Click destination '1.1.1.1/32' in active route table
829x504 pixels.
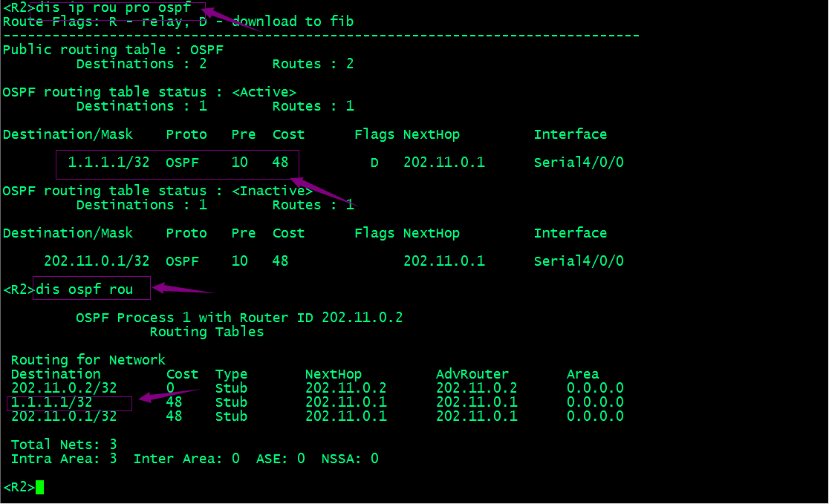[109, 163]
